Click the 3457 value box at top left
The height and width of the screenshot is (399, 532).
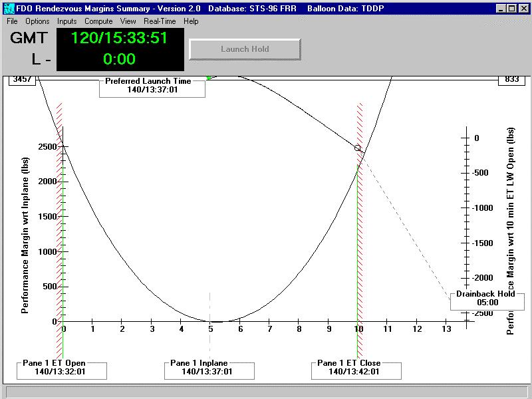[21, 79]
